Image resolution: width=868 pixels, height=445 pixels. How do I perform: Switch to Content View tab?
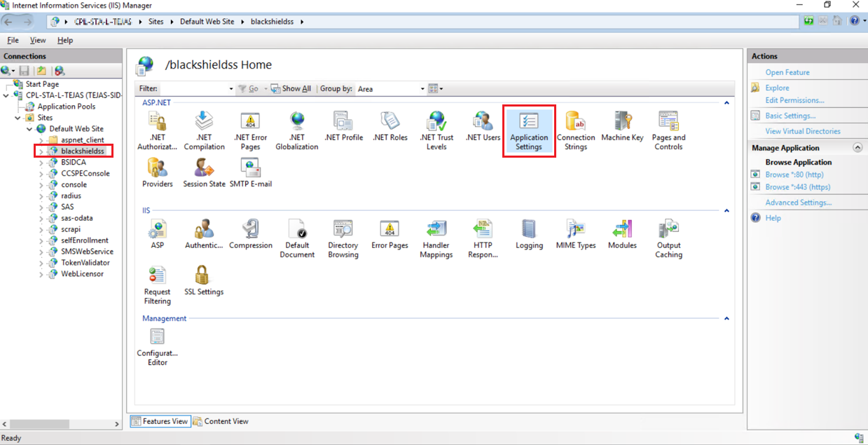click(221, 421)
